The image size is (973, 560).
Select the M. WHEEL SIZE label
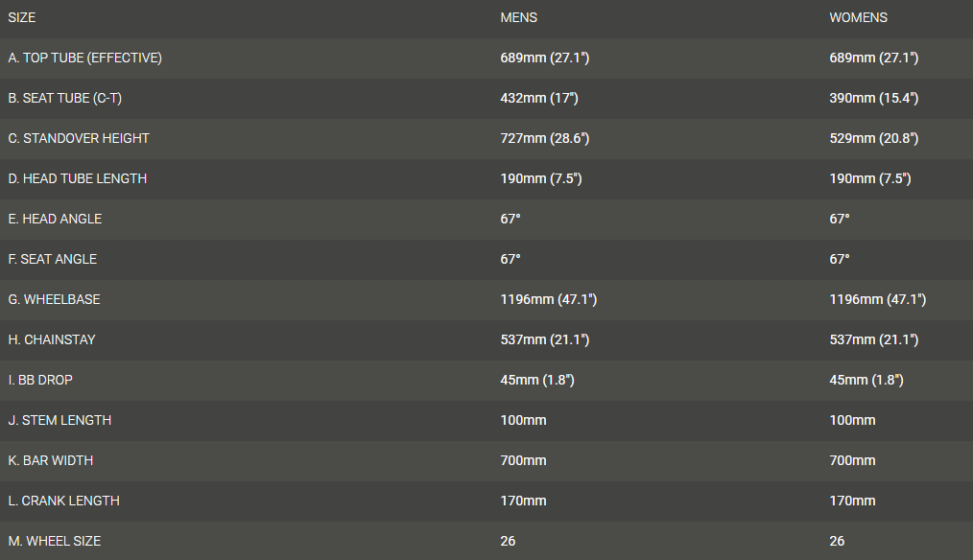tap(54, 541)
